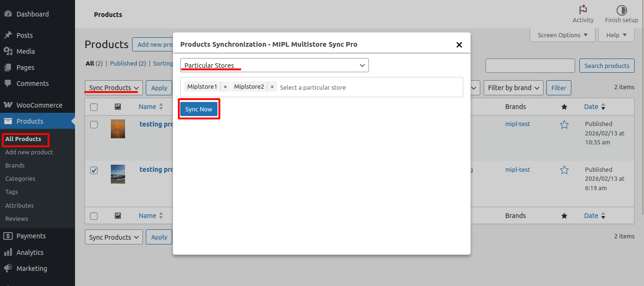Image resolution: width=644 pixels, height=286 pixels.
Task: Open the Activity flag icon
Action: tap(583, 10)
